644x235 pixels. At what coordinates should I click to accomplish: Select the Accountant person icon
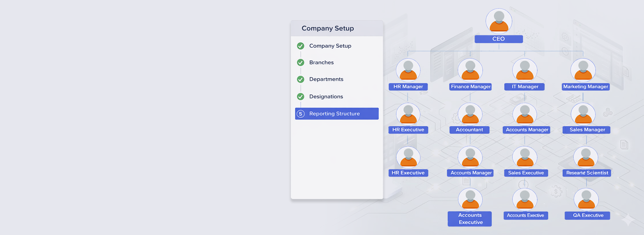point(470,114)
